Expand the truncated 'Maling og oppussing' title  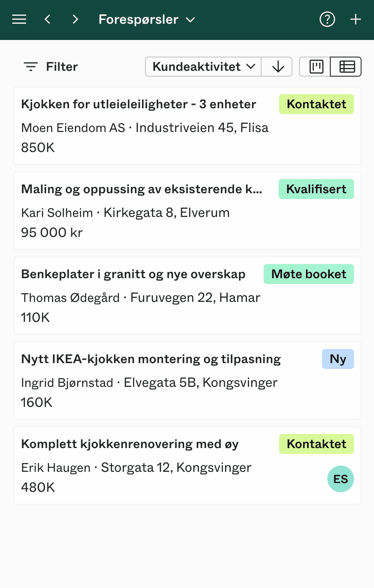tap(142, 189)
